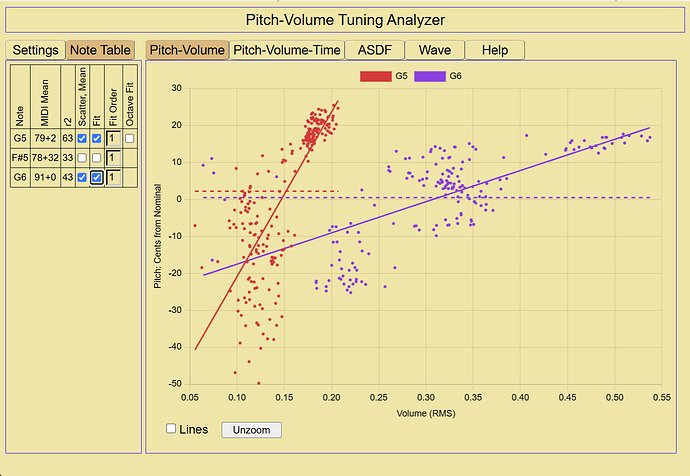The image size is (690, 476).
Task: Switch to the ASDF tab
Action: [x=374, y=50]
